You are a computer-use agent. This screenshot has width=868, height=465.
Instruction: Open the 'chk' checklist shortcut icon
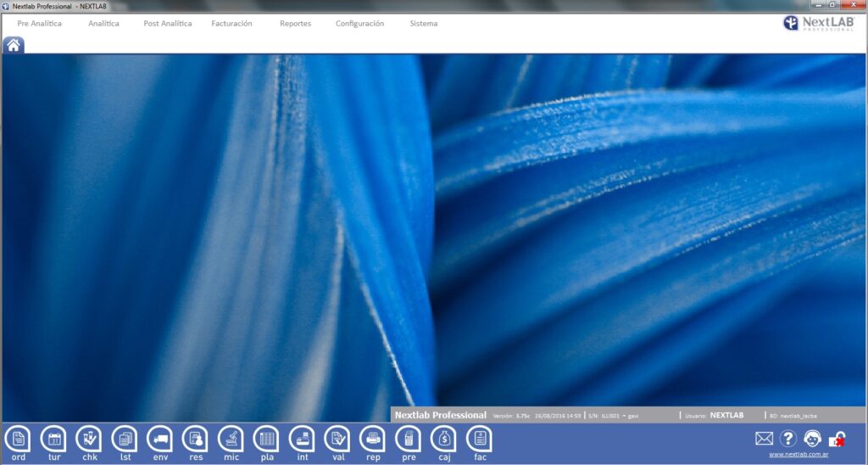(x=89, y=440)
